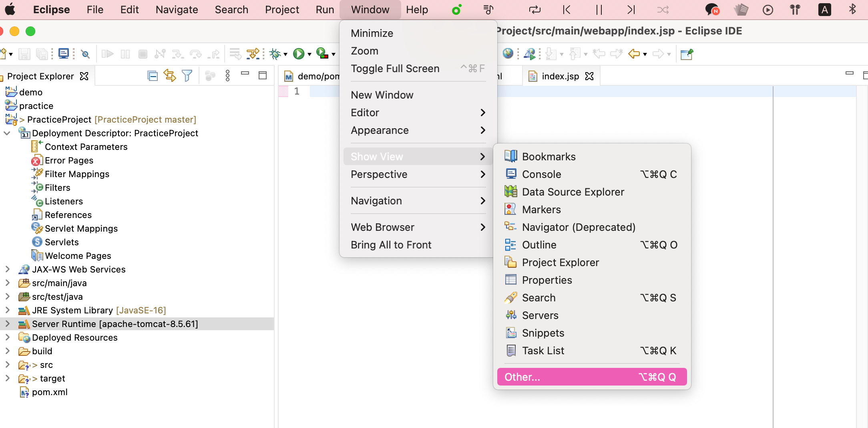The image size is (868, 428).
Task: Click the Properties view icon
Action: [510, 280]
